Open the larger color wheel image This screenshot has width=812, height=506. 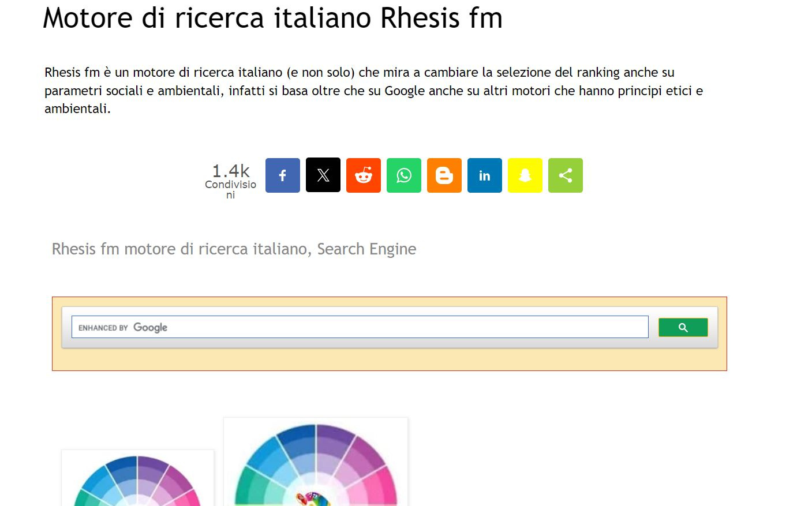tap(315, 462)
